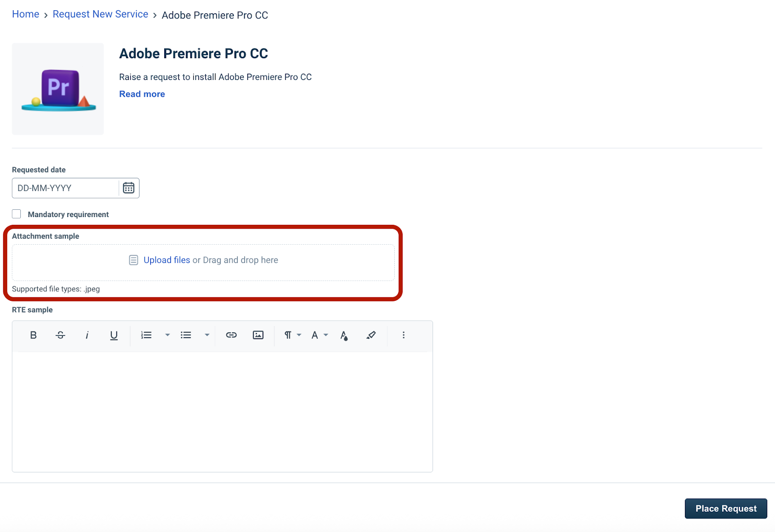The image size is (775, 532).
Task: Open the calendar date picker
Action: 128,188
